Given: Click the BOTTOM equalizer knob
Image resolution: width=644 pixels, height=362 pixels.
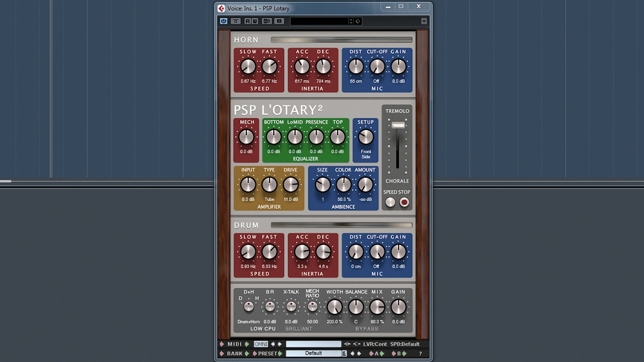Looking at the screenshot, I should click(274, 137).
